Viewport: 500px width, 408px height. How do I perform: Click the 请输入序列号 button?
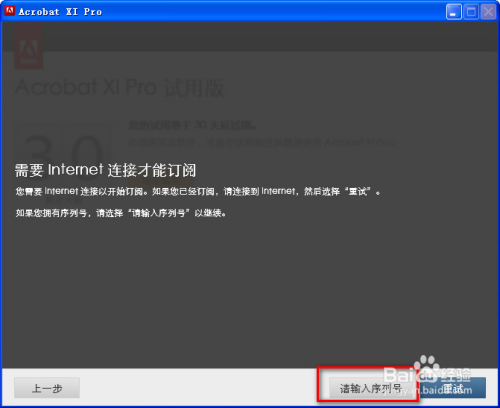click(x=370, y=388)
